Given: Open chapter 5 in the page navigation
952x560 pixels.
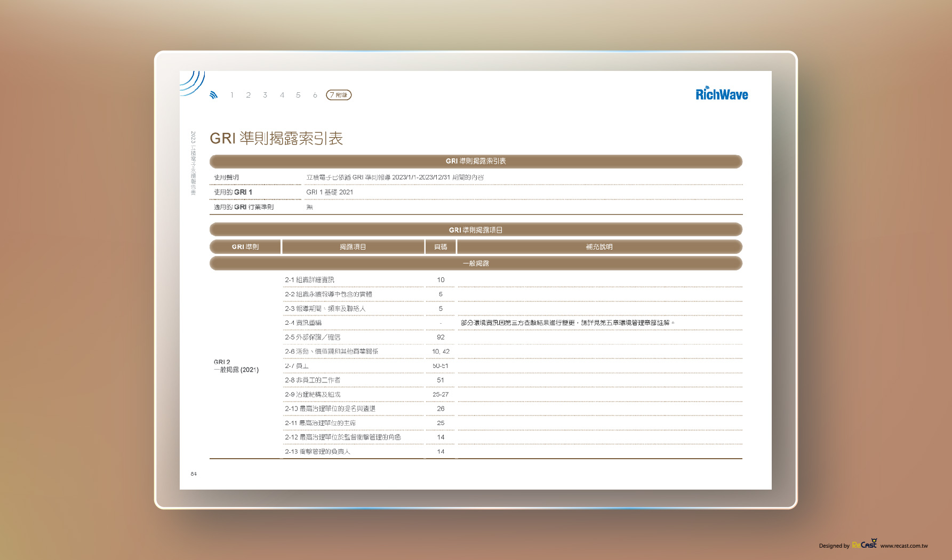Looking at the screenshot, I should tap(298, 95).
